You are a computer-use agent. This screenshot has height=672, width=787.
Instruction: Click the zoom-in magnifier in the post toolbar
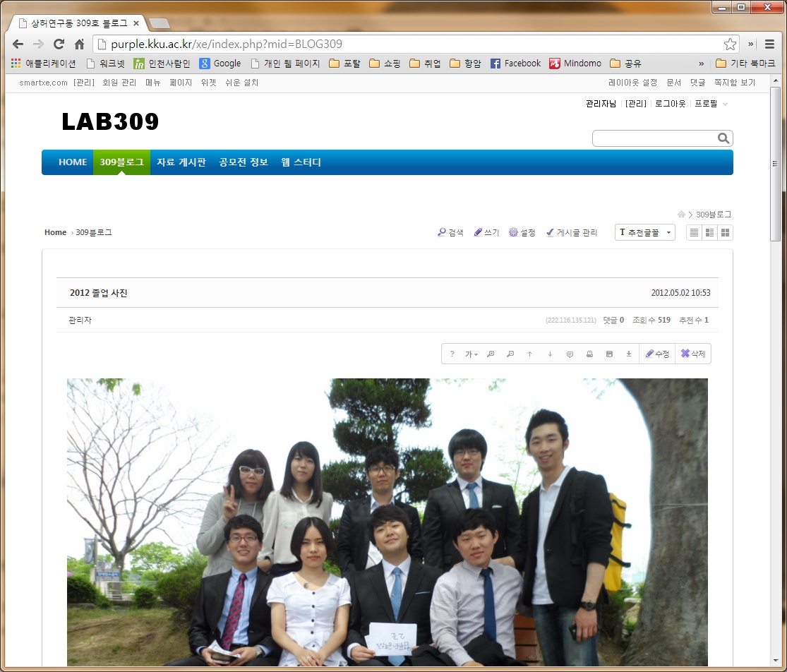491,354
